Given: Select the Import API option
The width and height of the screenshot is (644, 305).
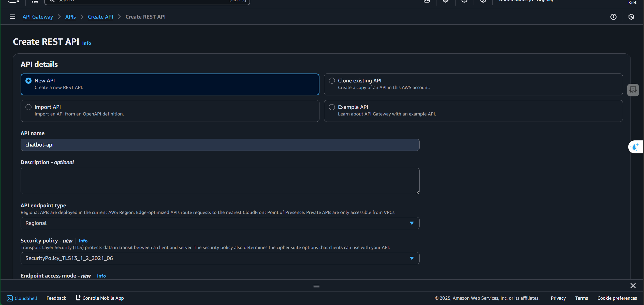Looking at the screenshot, I should click(28, 107).
